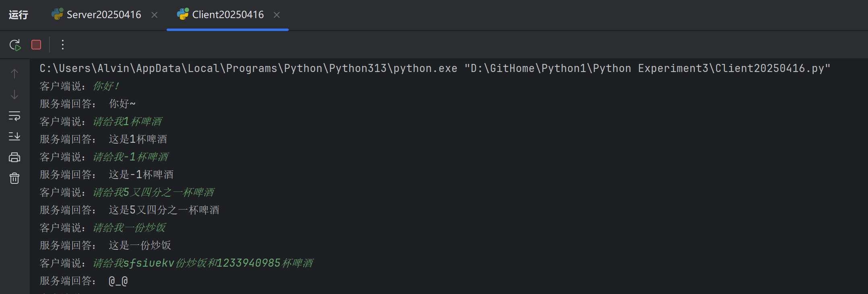Rerun the Client20250416 script

pyautogui.click(x=15, y=45)
